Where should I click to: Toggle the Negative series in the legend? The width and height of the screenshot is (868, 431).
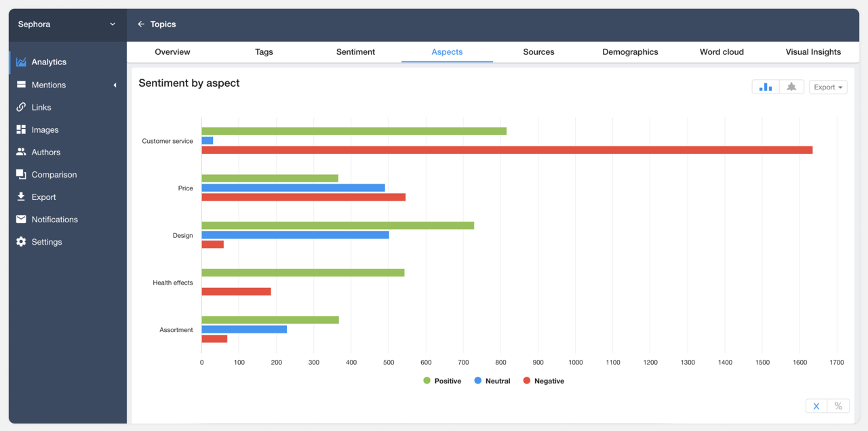click(543, 381)
